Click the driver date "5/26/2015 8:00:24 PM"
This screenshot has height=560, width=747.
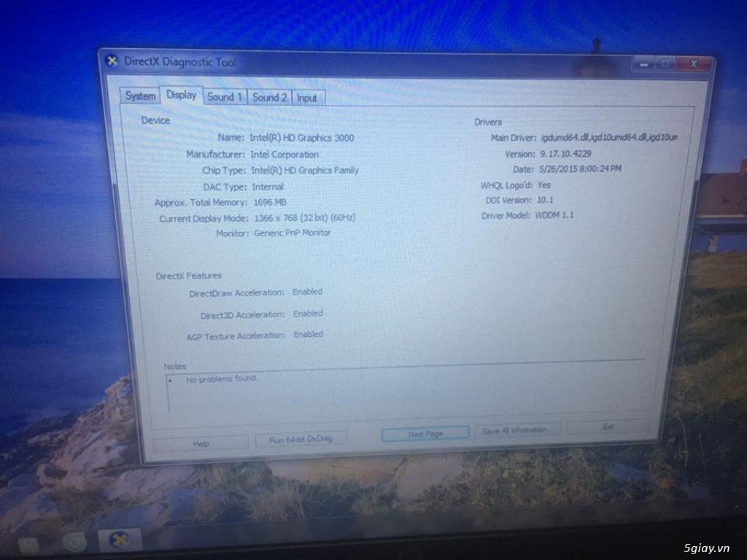pyautogui.click(x=580, y=168)
